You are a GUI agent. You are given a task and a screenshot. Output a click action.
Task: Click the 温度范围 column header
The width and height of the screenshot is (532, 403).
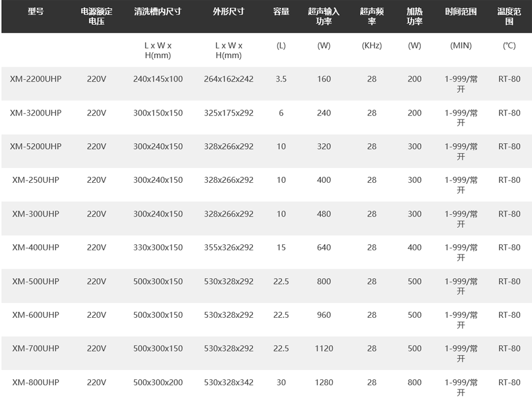coord(509,17)
